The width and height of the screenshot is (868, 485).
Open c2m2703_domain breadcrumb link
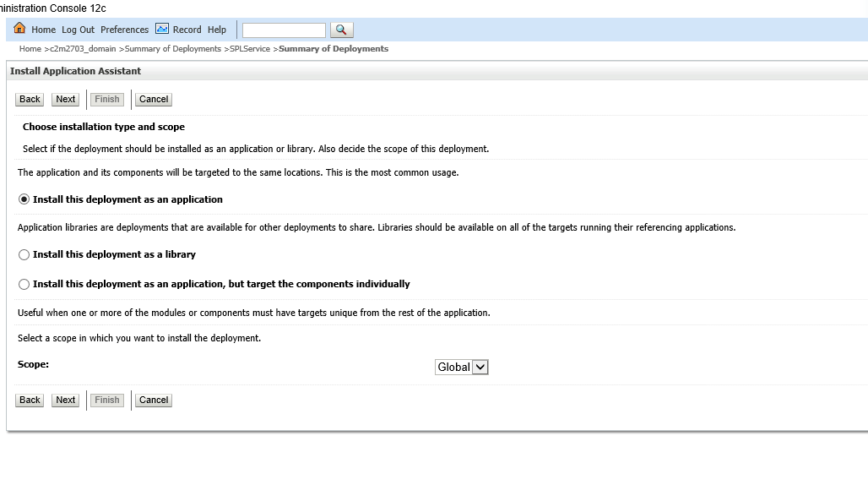[x=83, y=49]
